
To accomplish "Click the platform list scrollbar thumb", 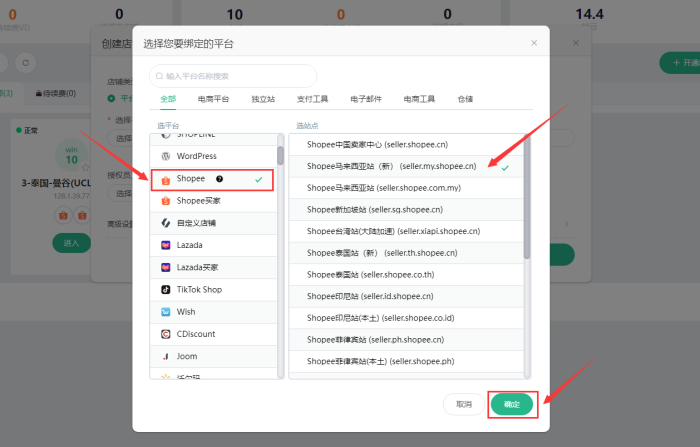I will pos(280,155).
